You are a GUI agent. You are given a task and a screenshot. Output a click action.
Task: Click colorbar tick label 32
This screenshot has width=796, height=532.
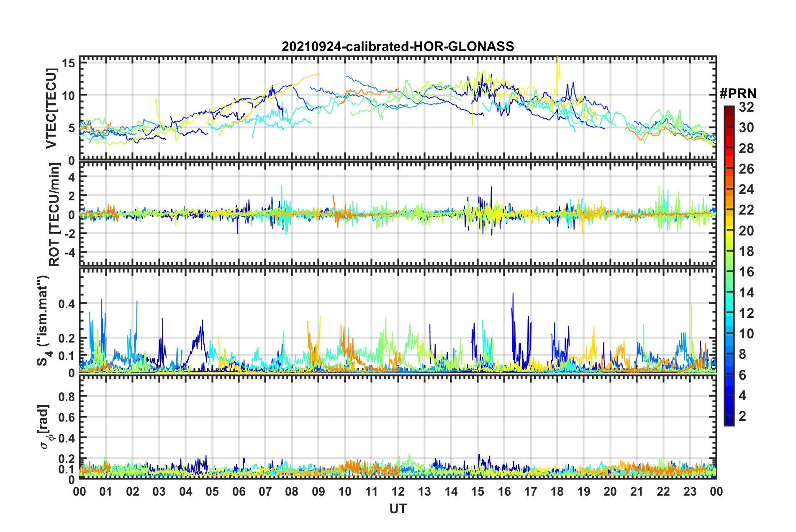[746, 107]
